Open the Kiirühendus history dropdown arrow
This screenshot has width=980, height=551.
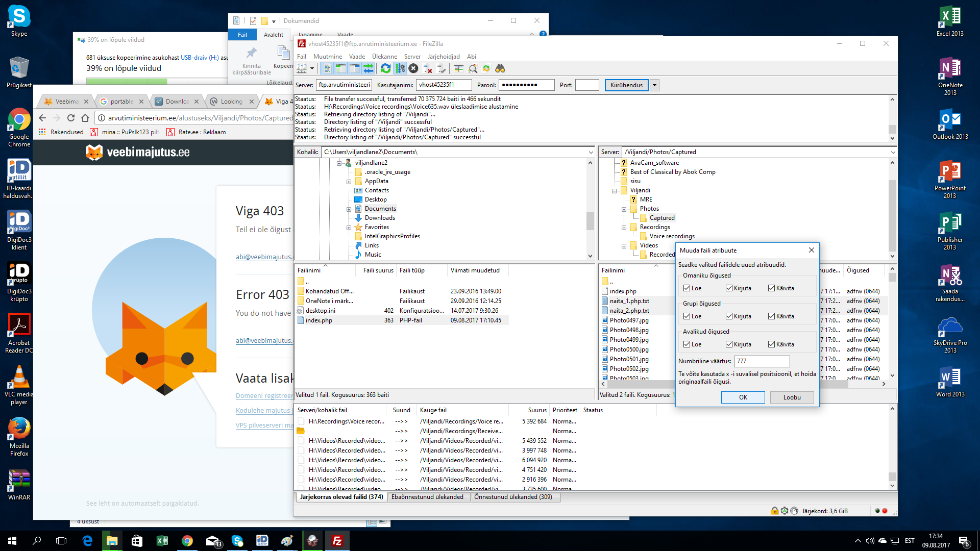[654, 85]
